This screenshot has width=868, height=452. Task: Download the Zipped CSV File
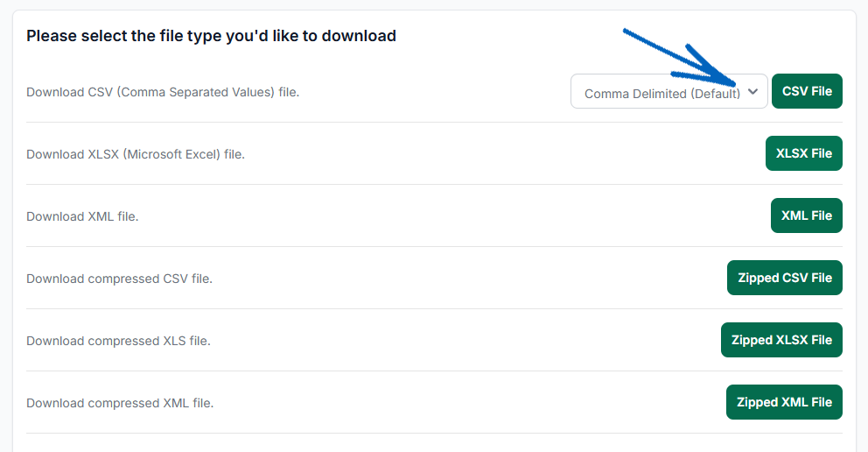pos(784,278)
